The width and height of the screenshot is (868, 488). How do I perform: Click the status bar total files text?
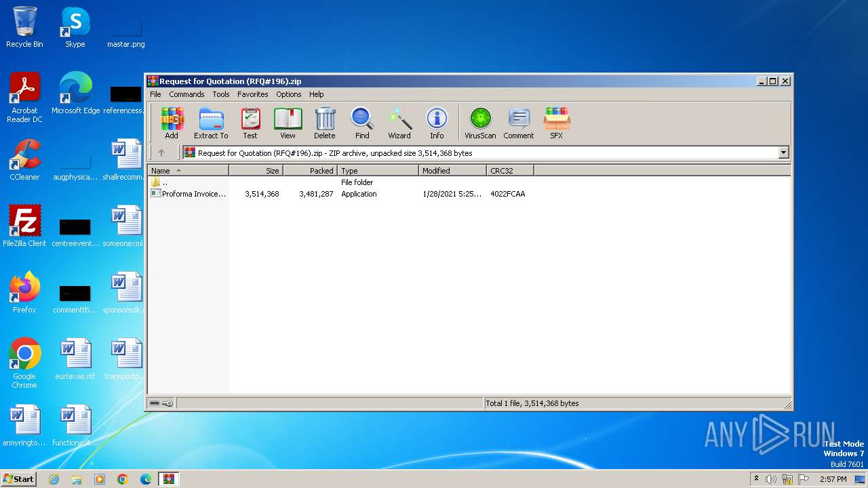(532, 403)
